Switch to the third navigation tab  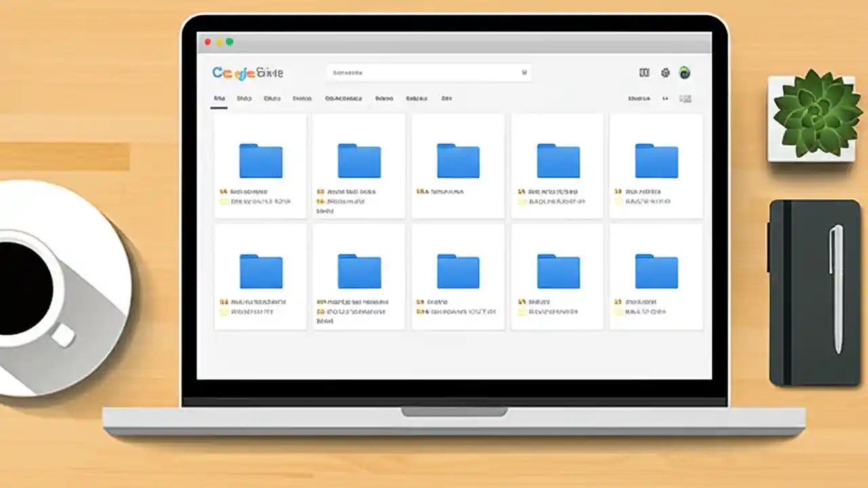pyautogui.click(x=271, y=98)
